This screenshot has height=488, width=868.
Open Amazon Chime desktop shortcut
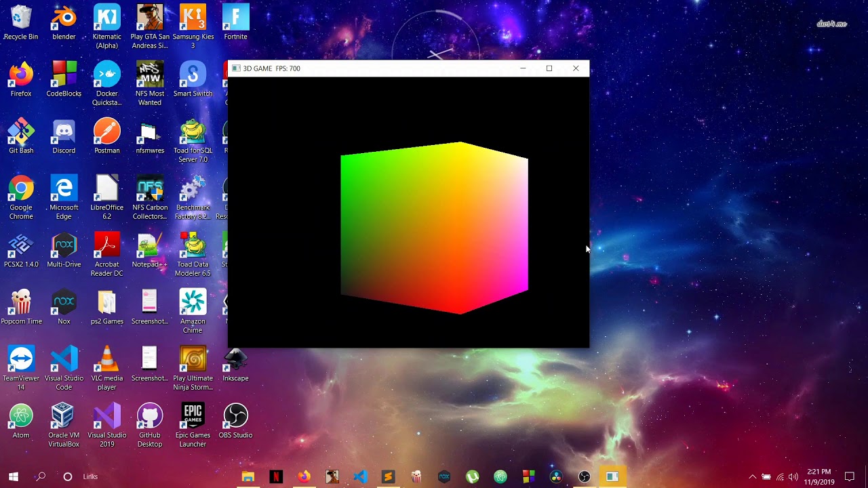pos(193,312)
